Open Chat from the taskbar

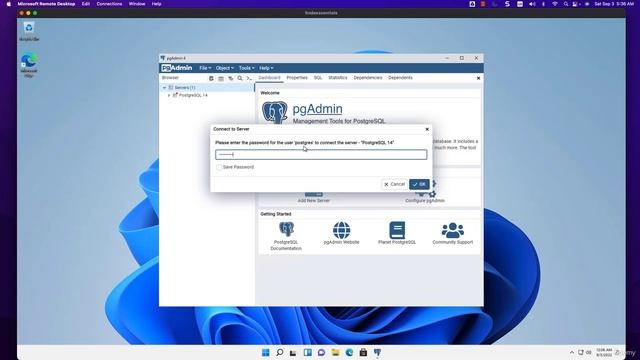click(x=321, y=352)
